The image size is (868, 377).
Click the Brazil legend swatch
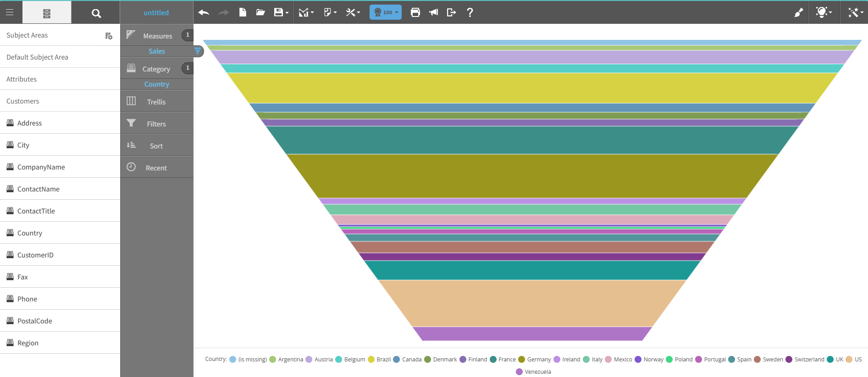tap(371, 359)
